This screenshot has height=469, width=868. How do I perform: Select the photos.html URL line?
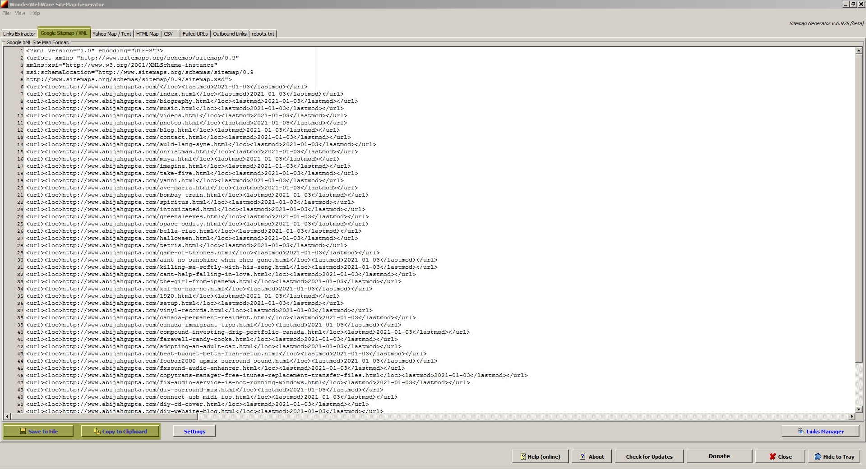coord(187,123)
